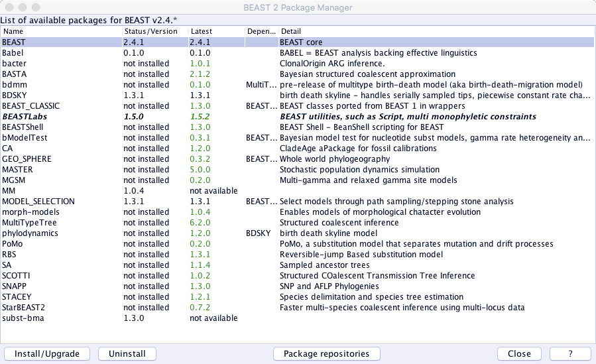The image size is (596, 364).
Task: Click 'not available' in MM row
Action: 213,191
